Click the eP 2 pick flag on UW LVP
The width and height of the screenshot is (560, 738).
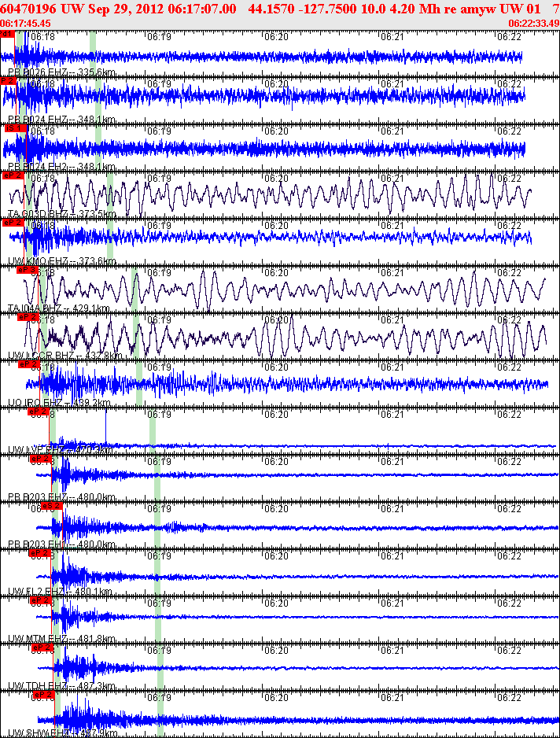click(39, 411)
